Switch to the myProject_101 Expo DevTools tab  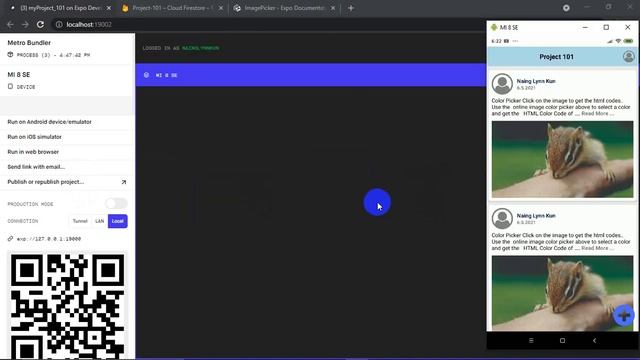[61, 8]
